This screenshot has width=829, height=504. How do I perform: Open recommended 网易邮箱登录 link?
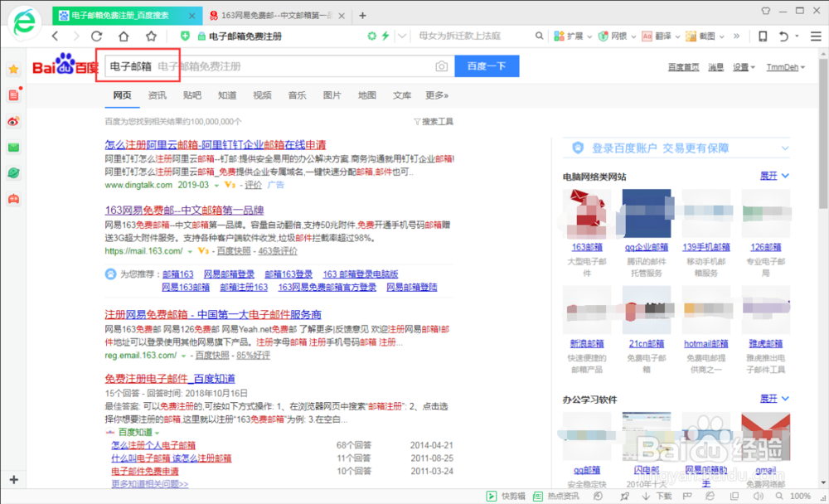click(229, 274)
